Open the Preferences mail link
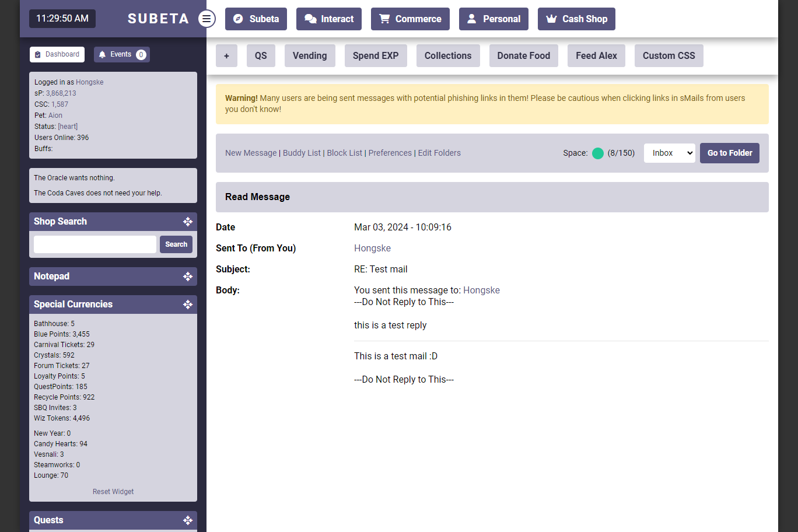Viewport: 798px width, 532px height. point(390,153)
